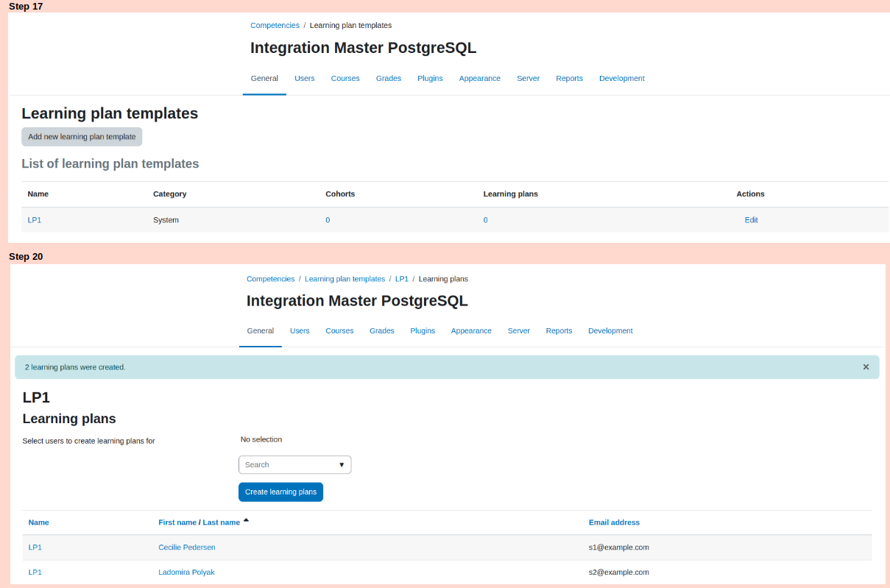The height and width of the screenshot is (588, 890).
Task: Select Development tab on LP1 learning plans page
Action: point(610,331)
